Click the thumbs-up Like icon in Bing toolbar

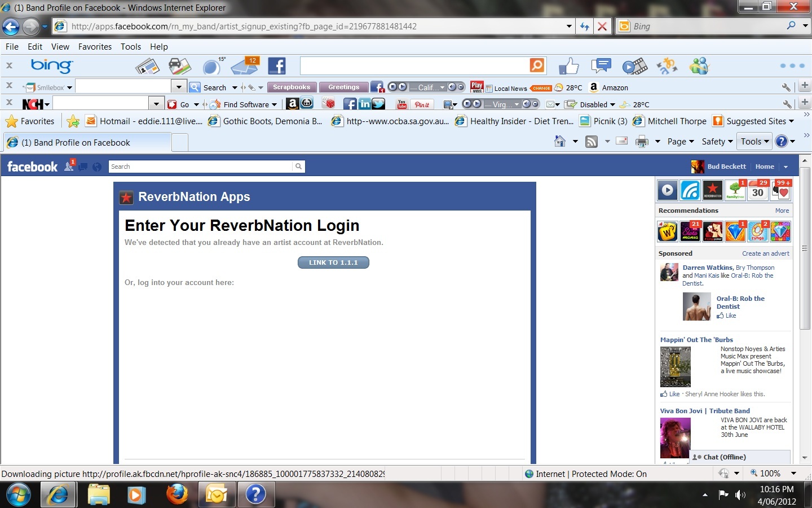pos(568,66)
